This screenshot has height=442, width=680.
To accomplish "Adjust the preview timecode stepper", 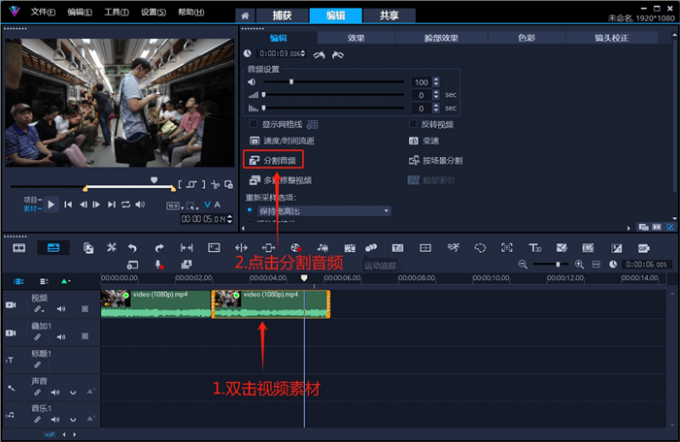I will (230, 219).
